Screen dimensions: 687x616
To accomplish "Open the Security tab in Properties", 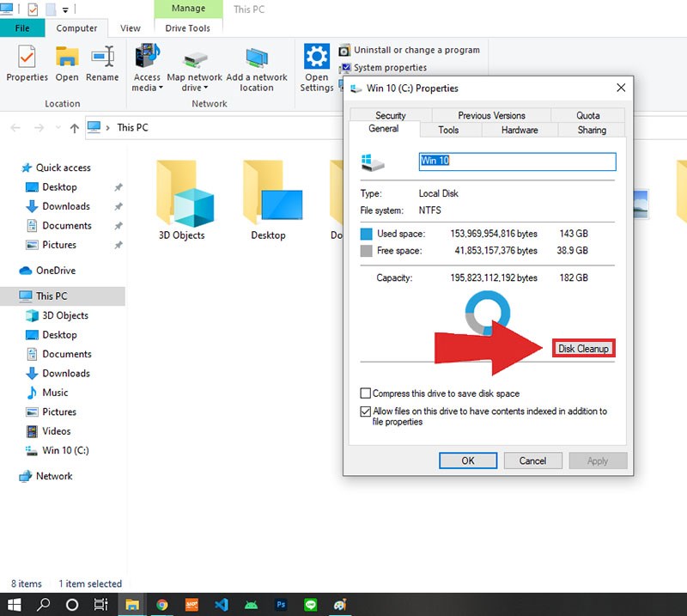I will [391, 115].
